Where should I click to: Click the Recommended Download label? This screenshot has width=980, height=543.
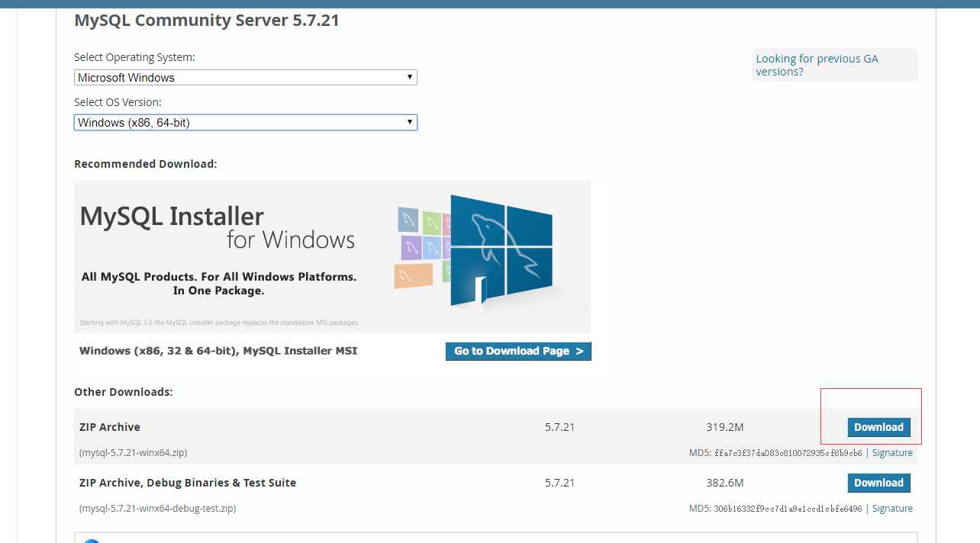point(146,164)
